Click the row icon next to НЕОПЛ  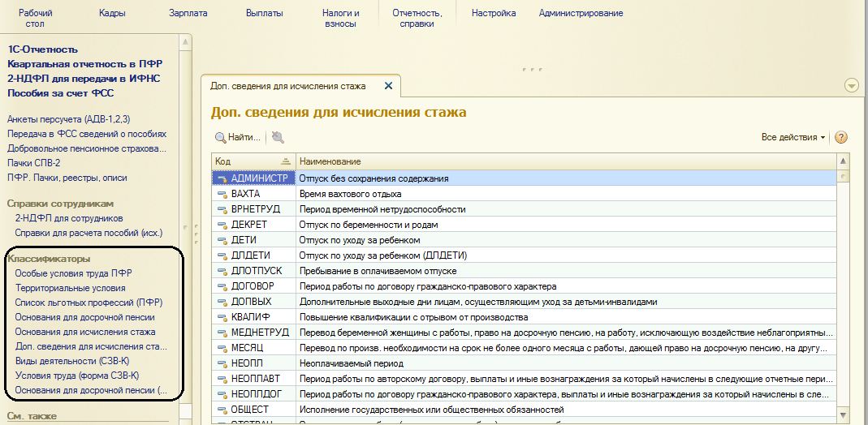[223, 363]
